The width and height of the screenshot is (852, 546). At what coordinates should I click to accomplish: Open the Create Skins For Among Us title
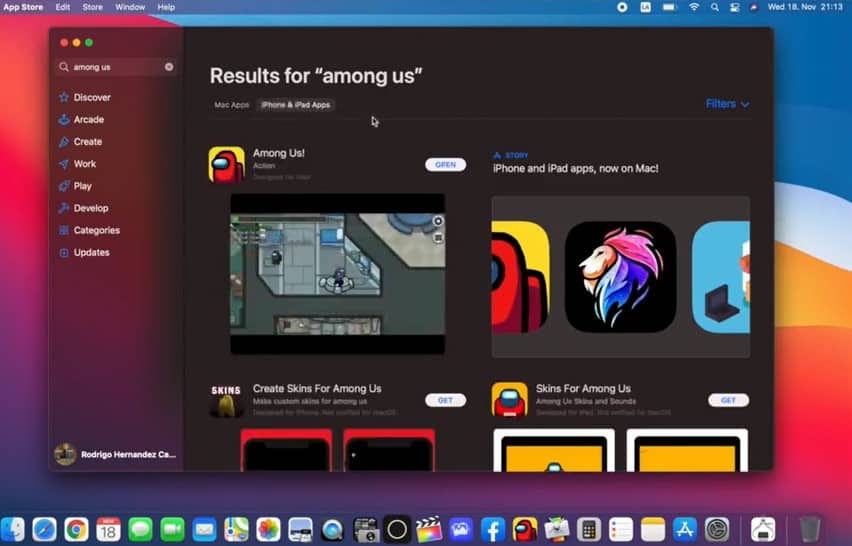pos(317,388)
